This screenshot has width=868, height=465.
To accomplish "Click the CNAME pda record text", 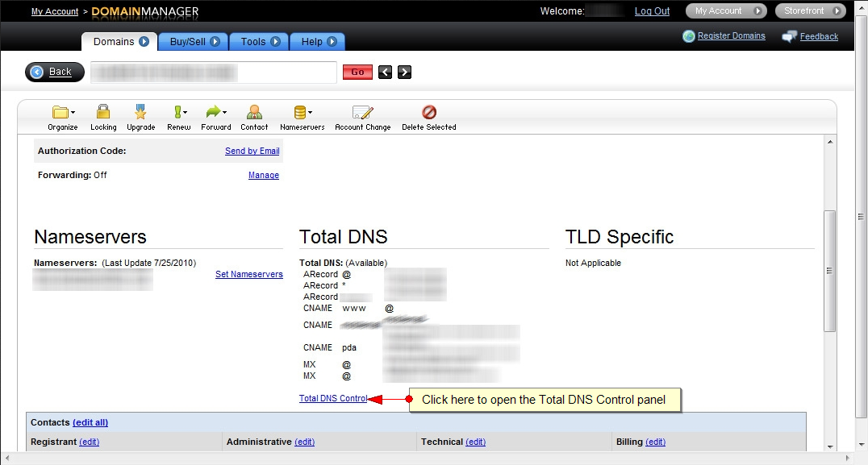I will click(330, 348).
